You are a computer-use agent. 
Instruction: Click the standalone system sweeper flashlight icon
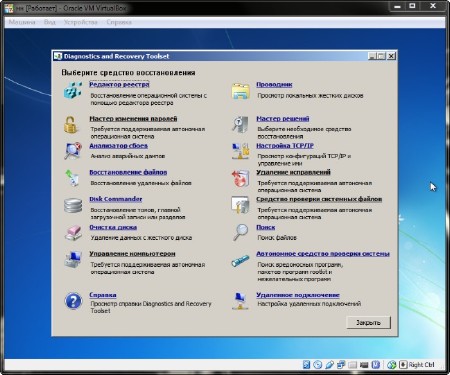[240, 261]
